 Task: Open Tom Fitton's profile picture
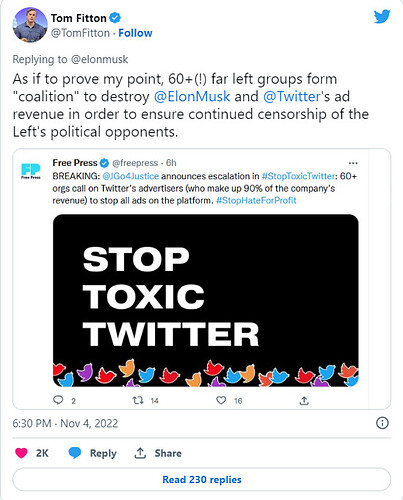30,25
